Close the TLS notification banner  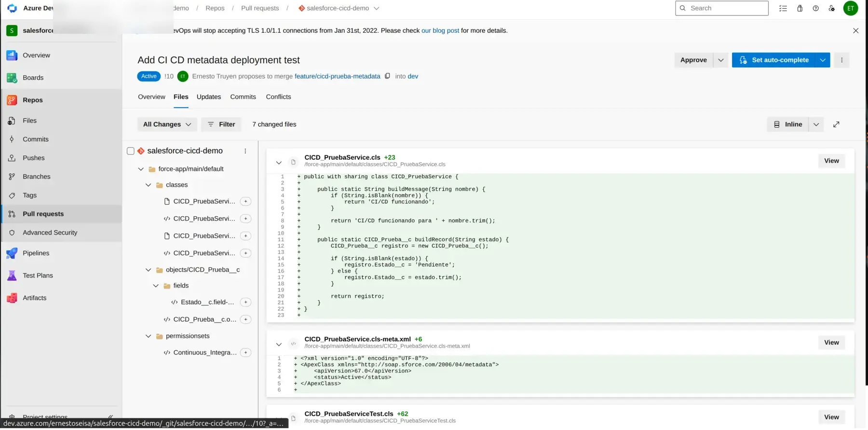coord(855,31)
